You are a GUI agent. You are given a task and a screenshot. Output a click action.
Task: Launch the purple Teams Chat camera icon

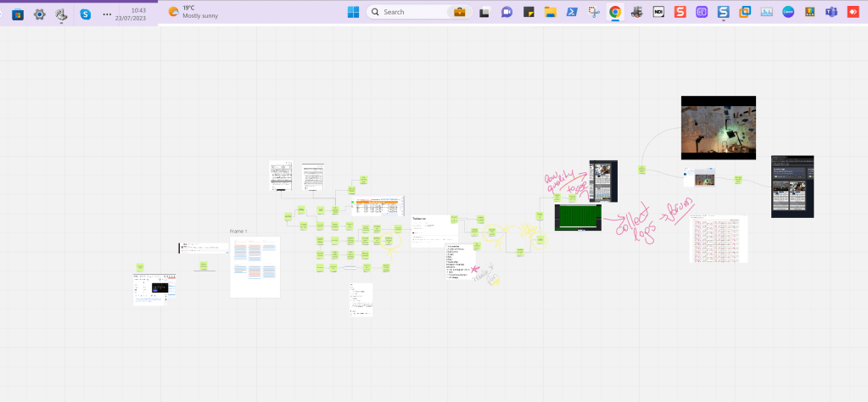click(x=507, y=12)
